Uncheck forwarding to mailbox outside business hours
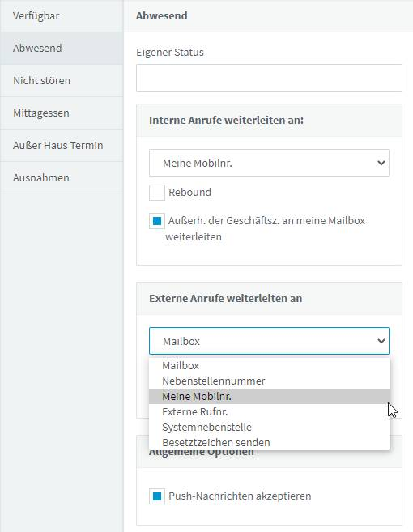This screenshot has height=532, width=413. coord(157,221)
